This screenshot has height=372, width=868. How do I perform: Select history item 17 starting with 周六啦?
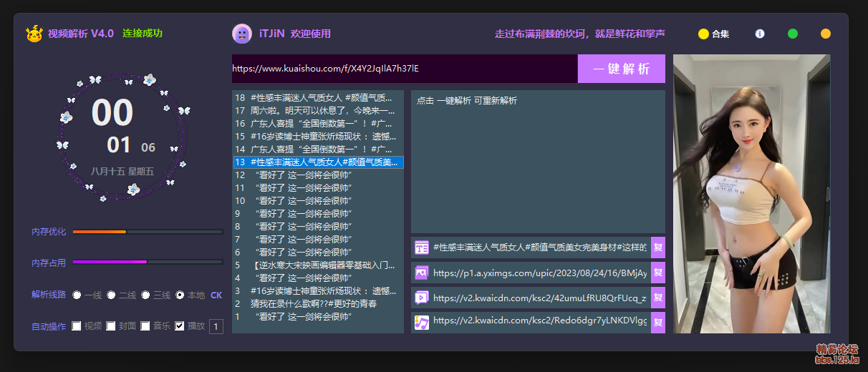click(x=317, y=111)
